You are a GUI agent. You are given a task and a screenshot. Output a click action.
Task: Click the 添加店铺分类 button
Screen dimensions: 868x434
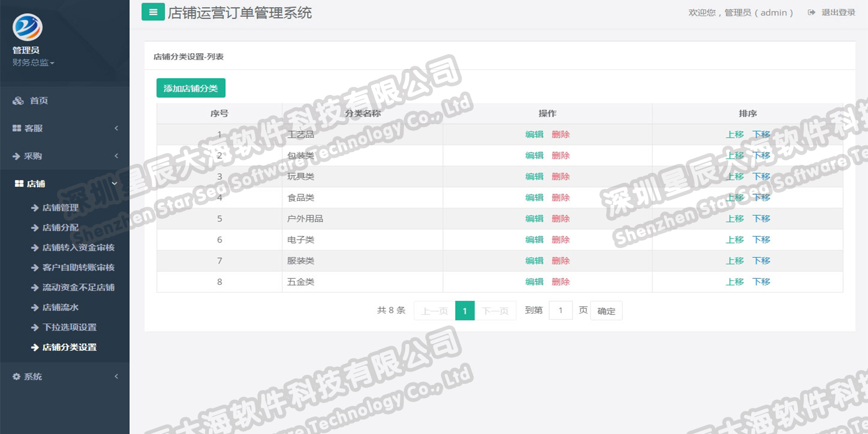pos(191,88)
